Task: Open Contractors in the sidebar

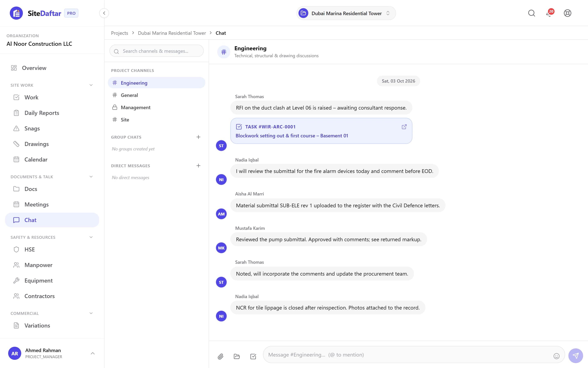Action: point(52,296)
